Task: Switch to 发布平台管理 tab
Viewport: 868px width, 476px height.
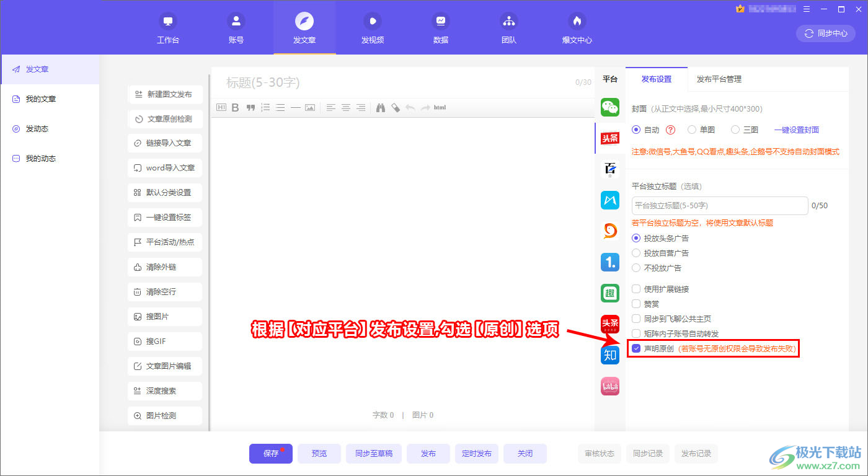Action: [719, 79]
